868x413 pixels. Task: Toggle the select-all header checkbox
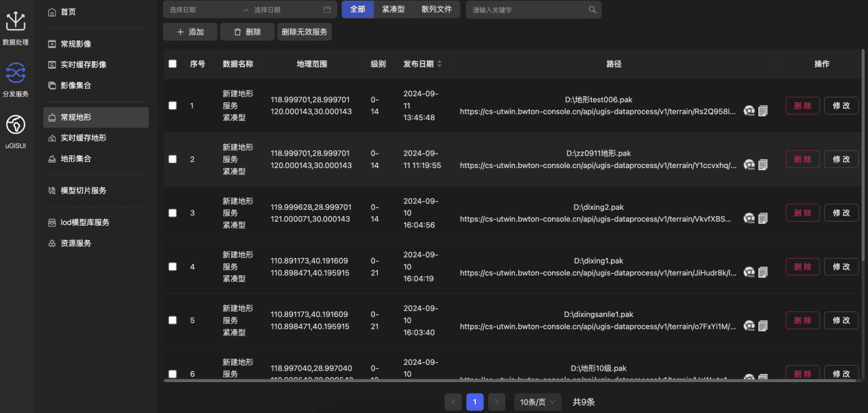[x=173, y=64]
